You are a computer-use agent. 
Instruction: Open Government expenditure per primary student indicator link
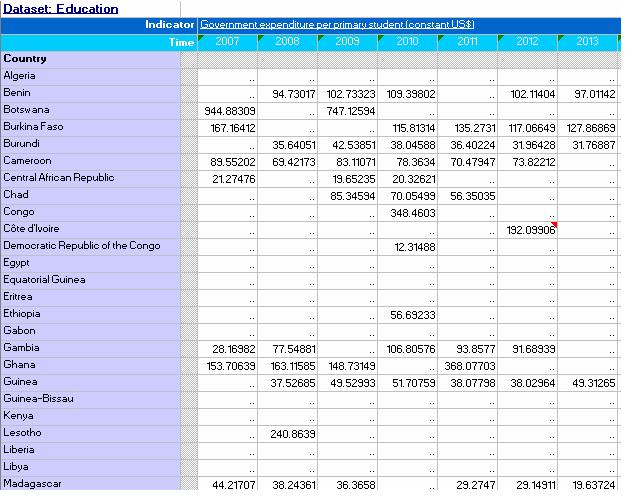pyautogui.click(x=337, y=24)
